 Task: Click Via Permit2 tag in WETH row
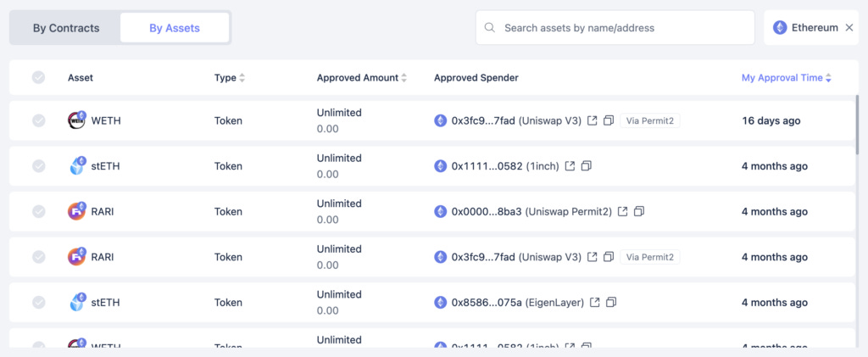[x=650, y=121]
